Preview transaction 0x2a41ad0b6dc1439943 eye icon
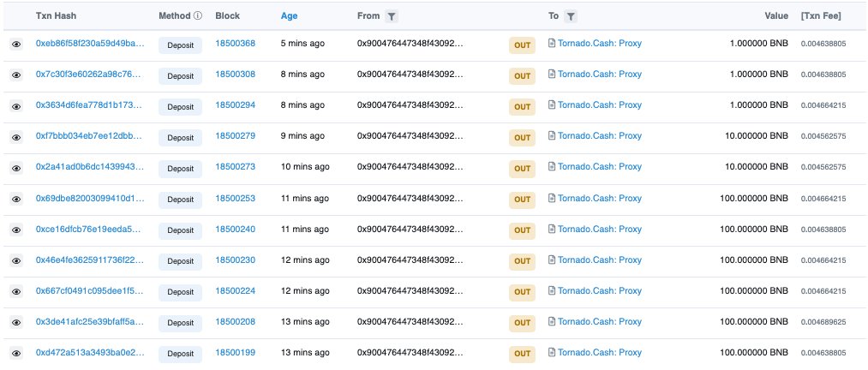Image resolution: width=868 pixels, height=370 pixels. [16, 168]
